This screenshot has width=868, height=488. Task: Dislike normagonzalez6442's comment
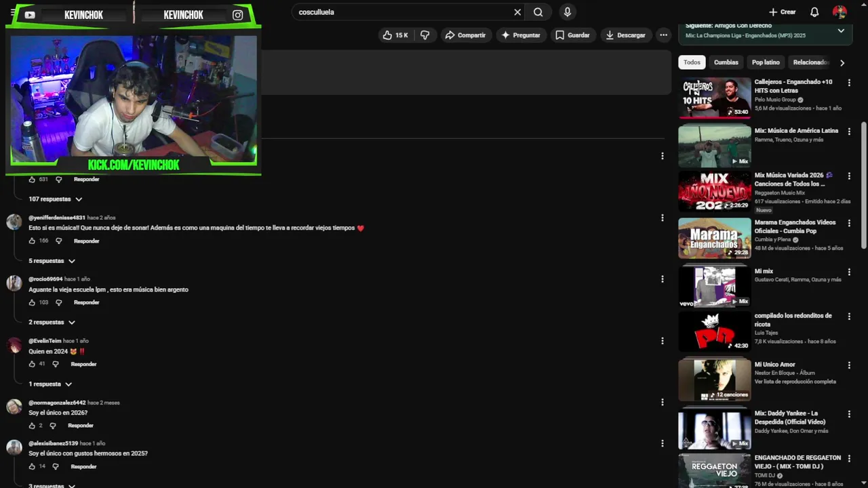pyautogui.click(x=52, y=426)
